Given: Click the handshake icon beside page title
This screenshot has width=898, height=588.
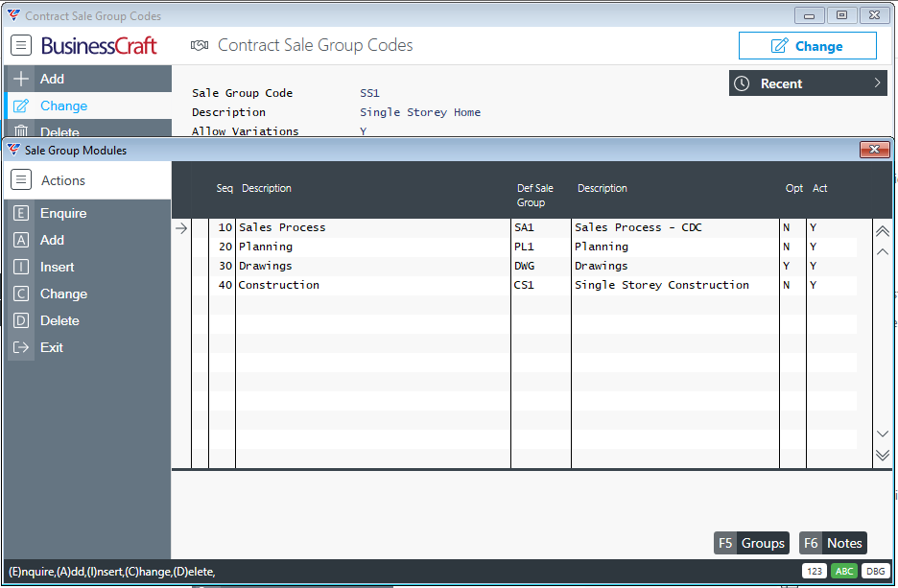Looking at the screenshot, I should 200,45.
